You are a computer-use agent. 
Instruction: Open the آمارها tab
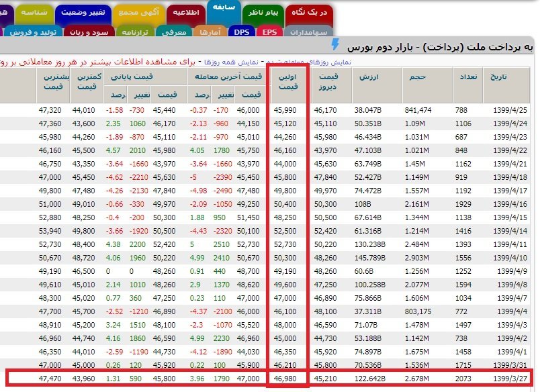click(210, 32)
